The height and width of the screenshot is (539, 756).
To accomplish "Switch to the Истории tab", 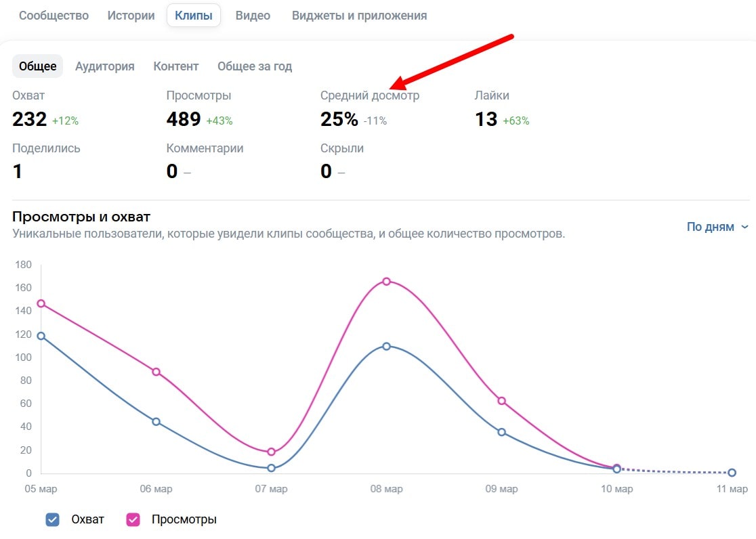I will click(x=131, y=15).
